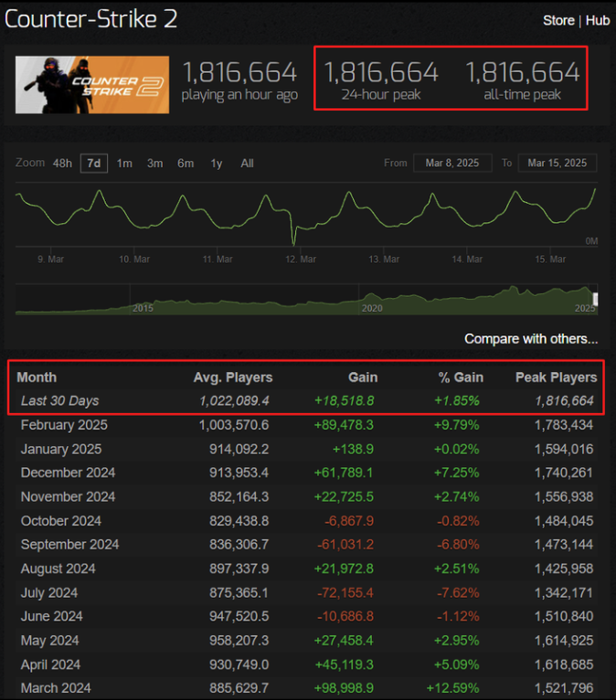
Task: Click the 1,003,570.6 average players value
Action: click(234, 425)
